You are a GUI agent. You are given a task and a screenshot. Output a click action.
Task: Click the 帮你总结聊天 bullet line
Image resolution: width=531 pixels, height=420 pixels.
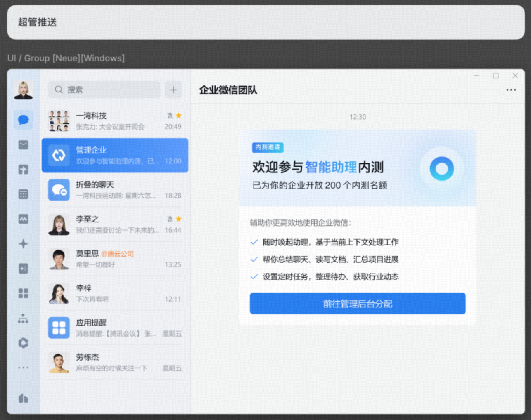(x=331, y=260)
